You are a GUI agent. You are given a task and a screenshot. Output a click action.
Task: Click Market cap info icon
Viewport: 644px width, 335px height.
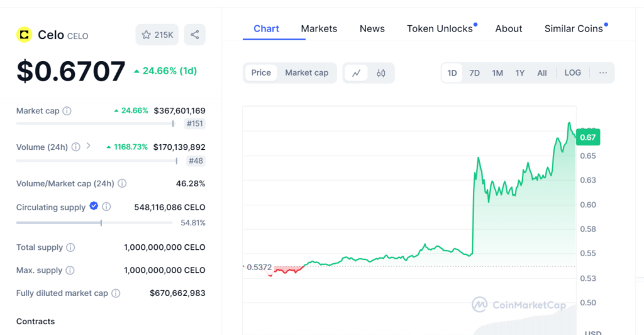(x=67, y=111)
